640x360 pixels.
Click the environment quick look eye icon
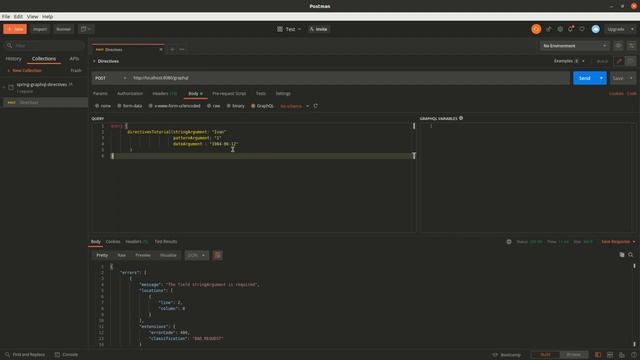coord(618,46)
